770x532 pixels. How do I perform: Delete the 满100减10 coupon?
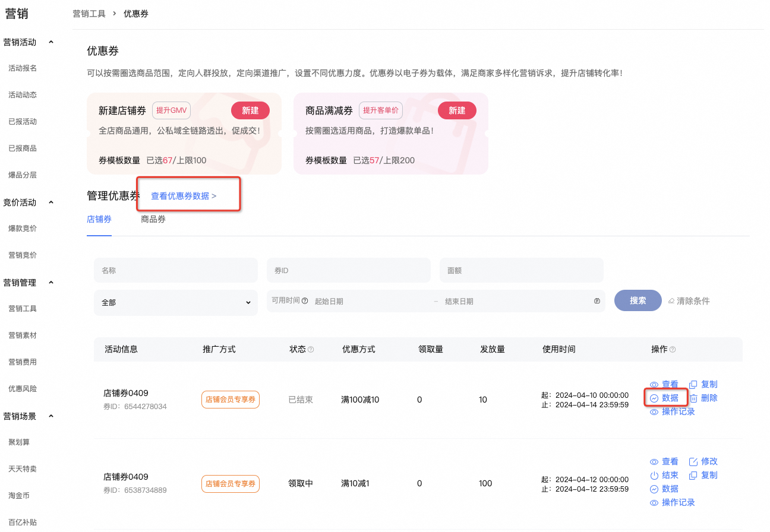pos(703,398)
